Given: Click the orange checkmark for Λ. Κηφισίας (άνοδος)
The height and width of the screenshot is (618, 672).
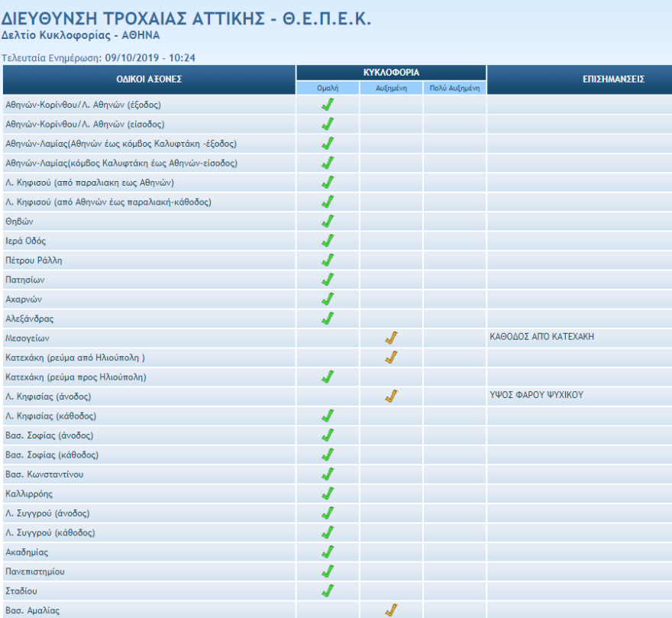Looking at the screenshot, I should pos(391,396).
